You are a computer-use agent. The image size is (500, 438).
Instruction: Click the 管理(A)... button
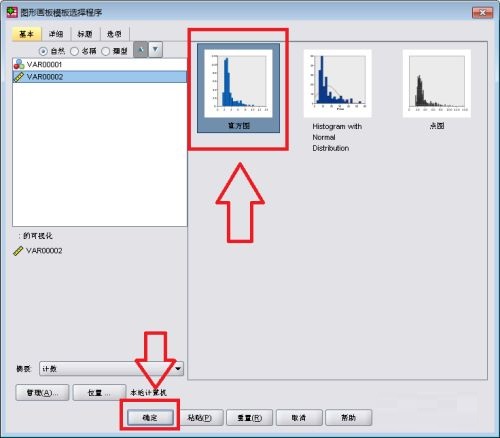tap(42, 393)
